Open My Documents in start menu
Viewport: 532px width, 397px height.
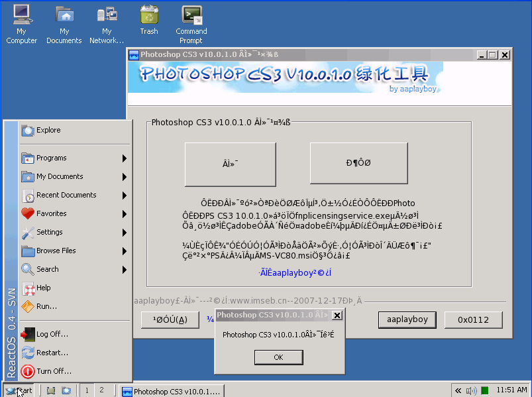pyautogui.click(x=75, y=177)
